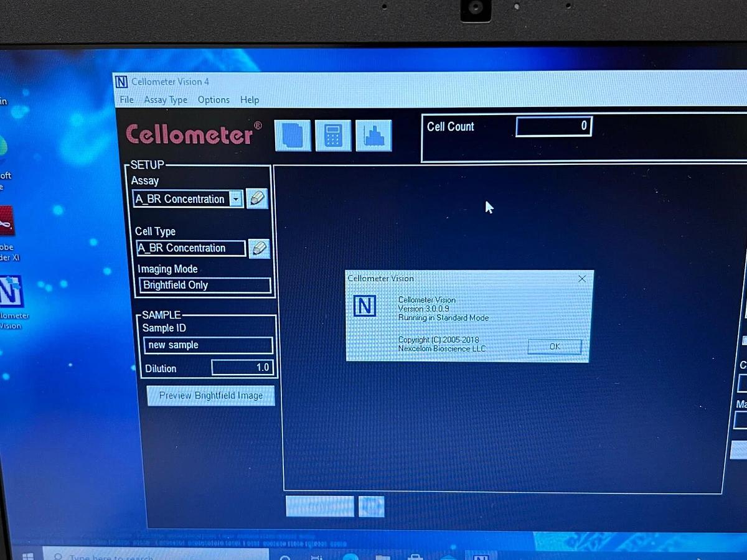Click the N logo in about dialog
Viewport: 747px width, 560px height.
365,306
